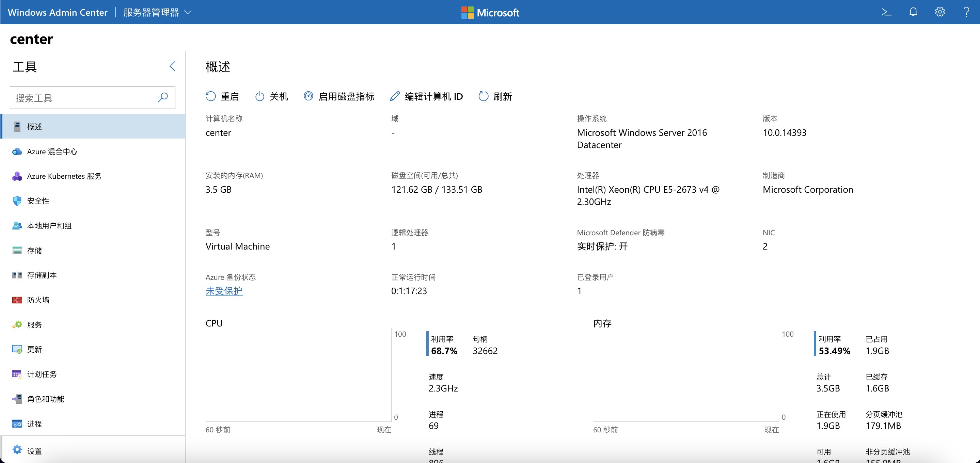
Task: Open the 存储副本 storage replica tool
Action: (42, 275)
